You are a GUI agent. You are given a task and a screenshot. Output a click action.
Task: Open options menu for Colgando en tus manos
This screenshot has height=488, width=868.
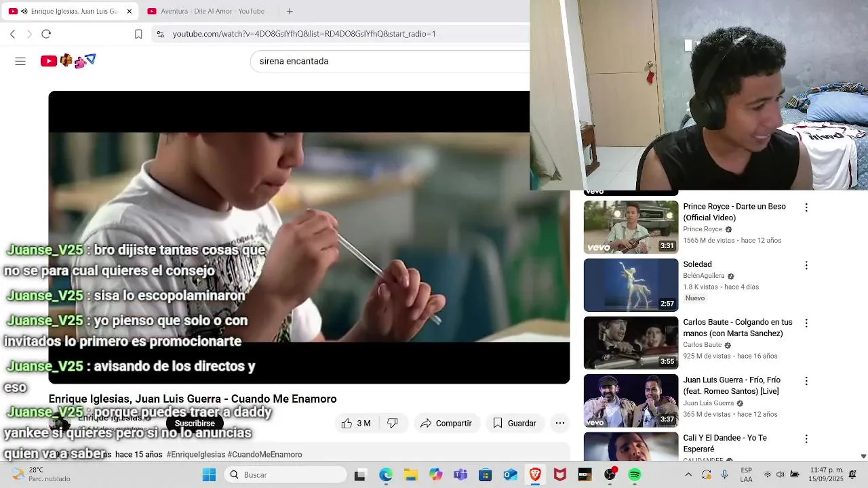(x=806, y=323)
